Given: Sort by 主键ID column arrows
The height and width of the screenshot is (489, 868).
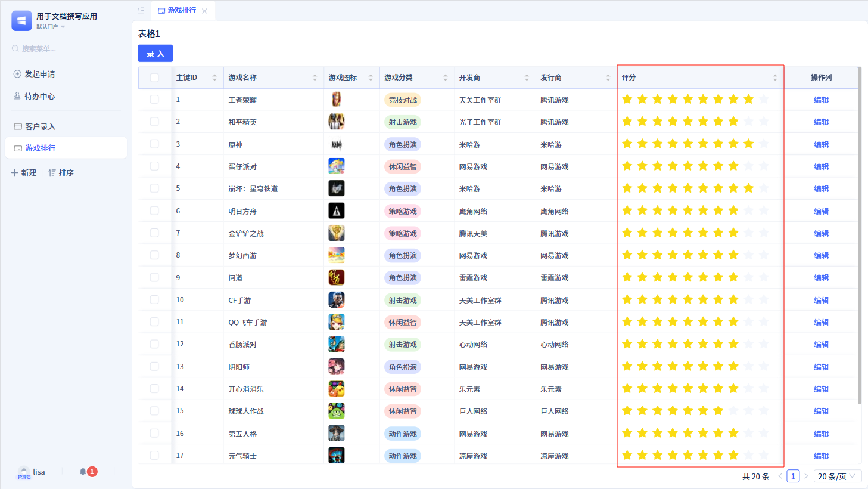Looking at the screenshot, I should coord(214,78).
